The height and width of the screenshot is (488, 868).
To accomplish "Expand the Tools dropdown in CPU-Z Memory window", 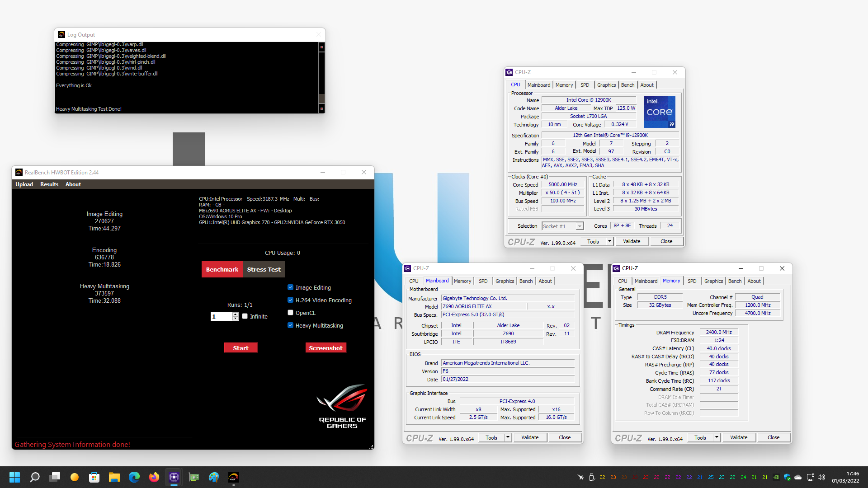I will coord(717,437).
